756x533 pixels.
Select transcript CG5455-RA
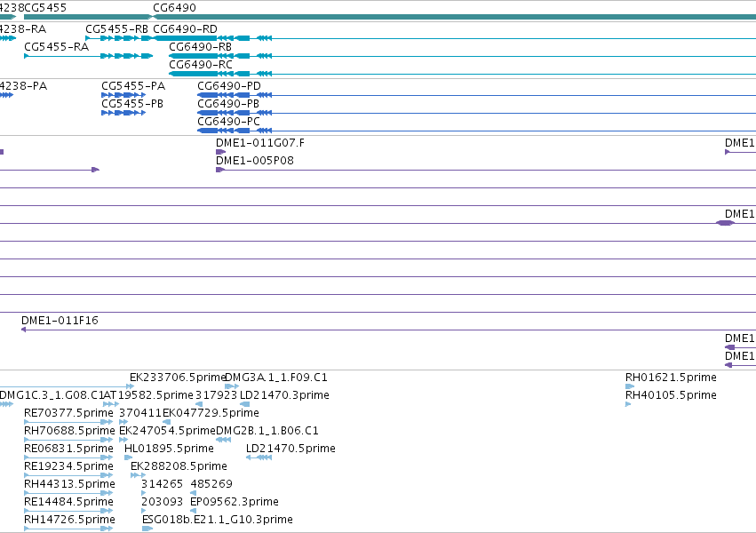coord(88,56)
